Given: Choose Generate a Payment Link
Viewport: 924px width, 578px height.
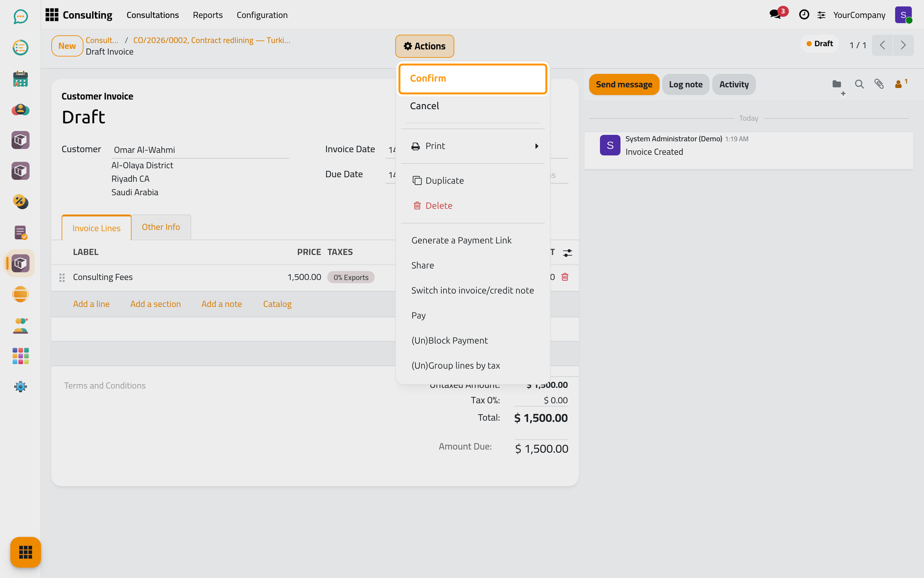Looking at the screenshot, I should tap(473, 240).
